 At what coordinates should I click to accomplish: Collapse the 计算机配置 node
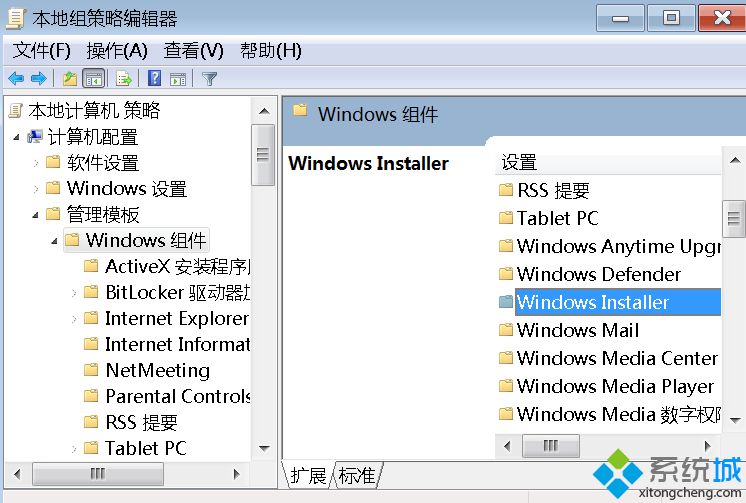pyautogui.click(x=17, y=138)
